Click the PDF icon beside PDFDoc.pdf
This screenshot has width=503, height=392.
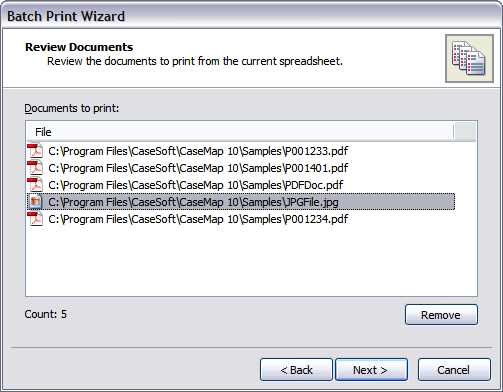point(35,185)
